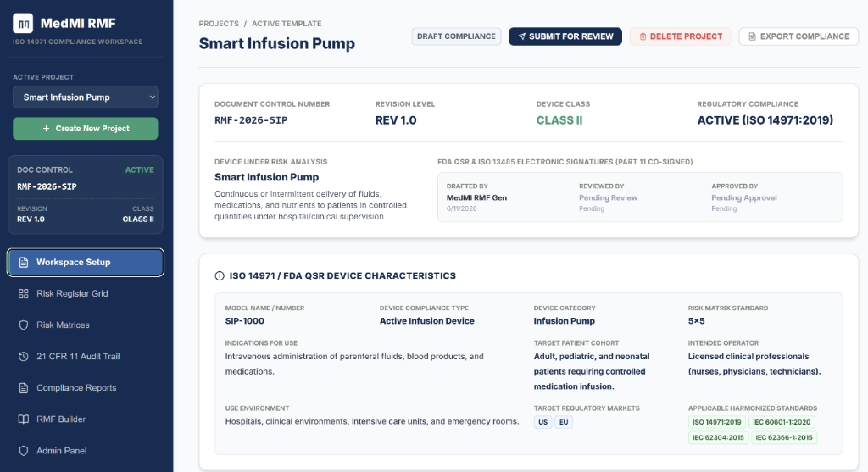Click the Admin Panel shield icon
The width and height of the screenshot is (868, 472).
(x=23, y=451)
